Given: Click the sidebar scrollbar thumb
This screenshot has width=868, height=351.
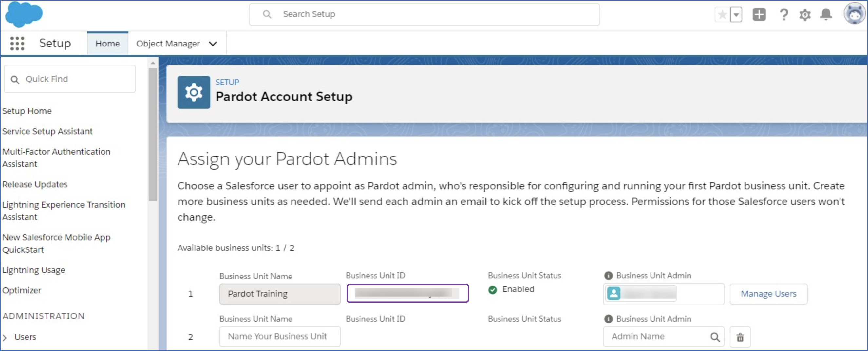Looking at the screenshot, I should point(153,135).
